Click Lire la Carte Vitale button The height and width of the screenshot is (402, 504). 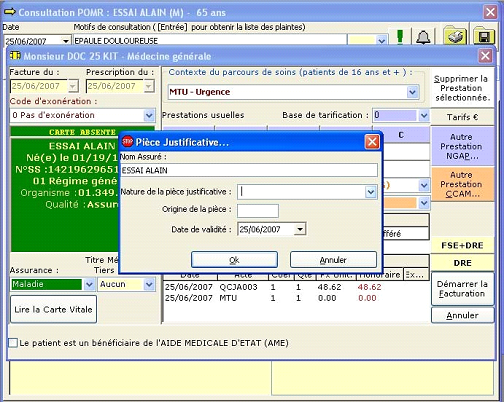[x=53, y=309]
